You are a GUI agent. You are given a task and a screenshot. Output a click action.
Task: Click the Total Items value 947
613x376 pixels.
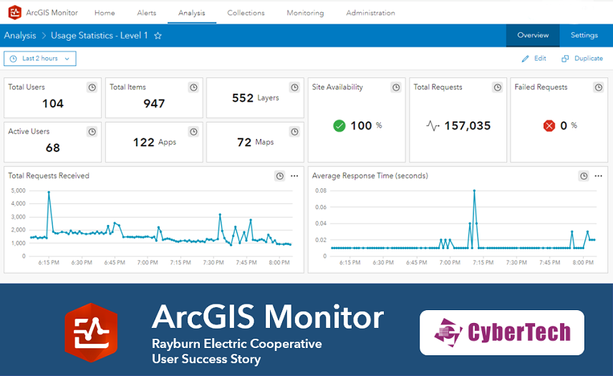(154, 104)
